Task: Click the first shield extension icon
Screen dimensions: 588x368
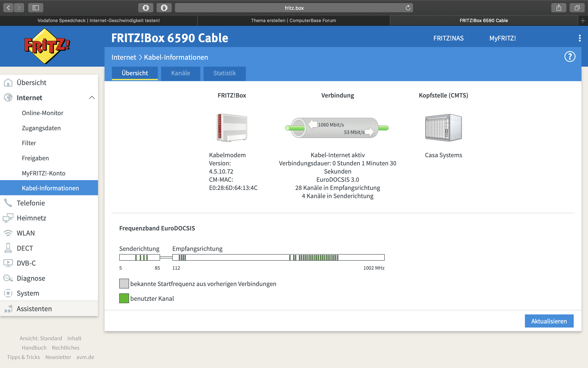Action: pyautogui.click(x=146, y=8)
